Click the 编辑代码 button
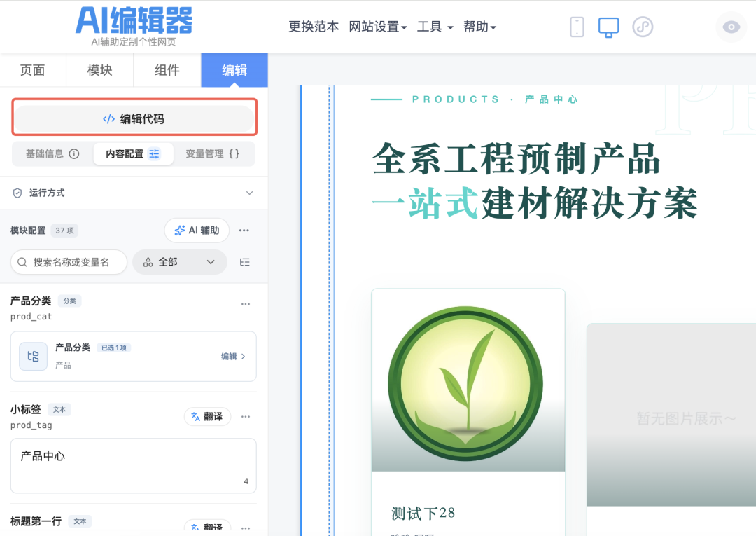 coord(134,118)
